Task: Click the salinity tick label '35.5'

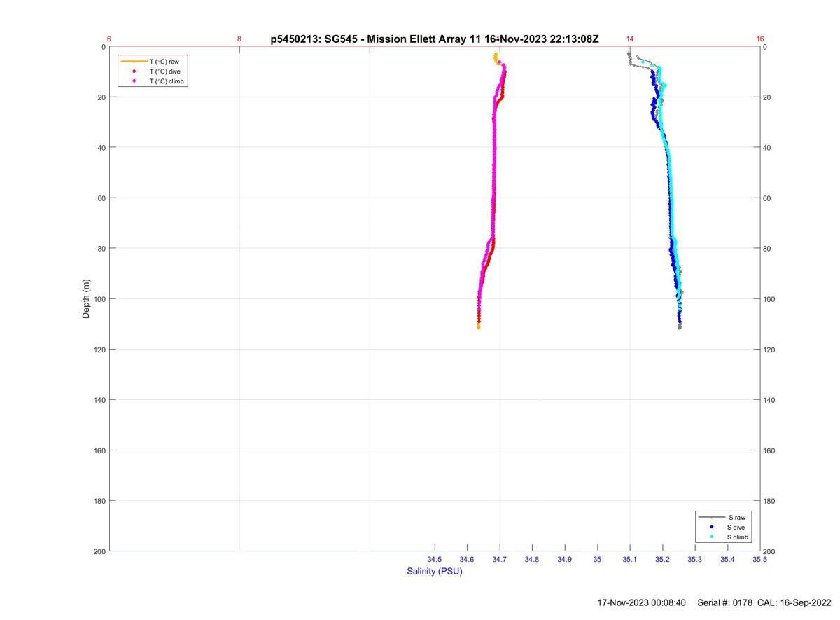Action: click(759, 559)
